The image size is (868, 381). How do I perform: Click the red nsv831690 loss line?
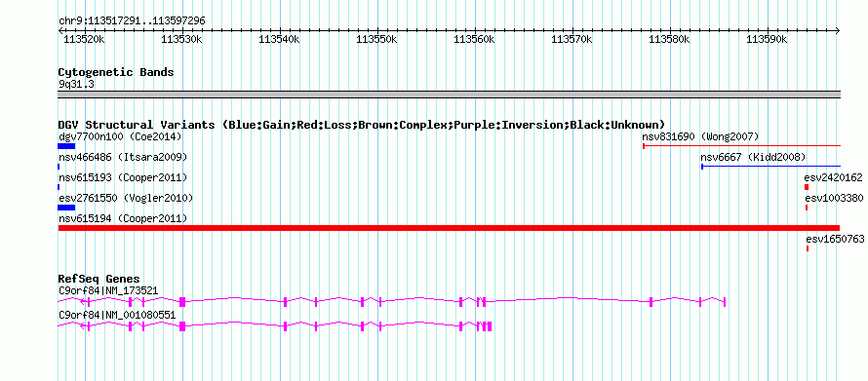(742, 146)
